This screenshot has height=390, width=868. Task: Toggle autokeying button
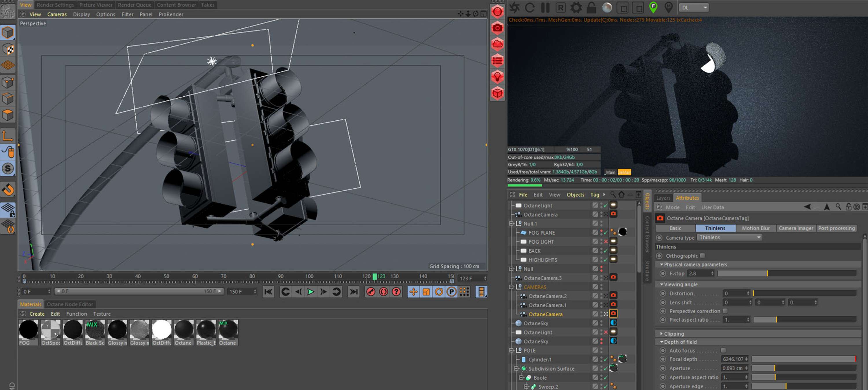[383, 292]
